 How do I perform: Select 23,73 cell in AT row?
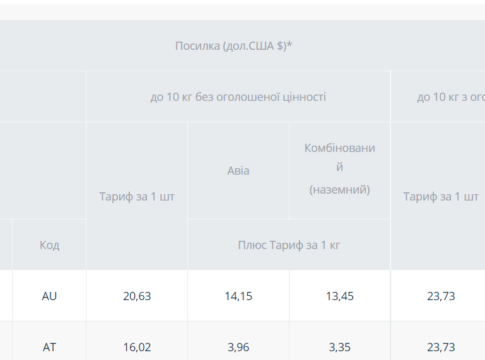pos(441,347)
